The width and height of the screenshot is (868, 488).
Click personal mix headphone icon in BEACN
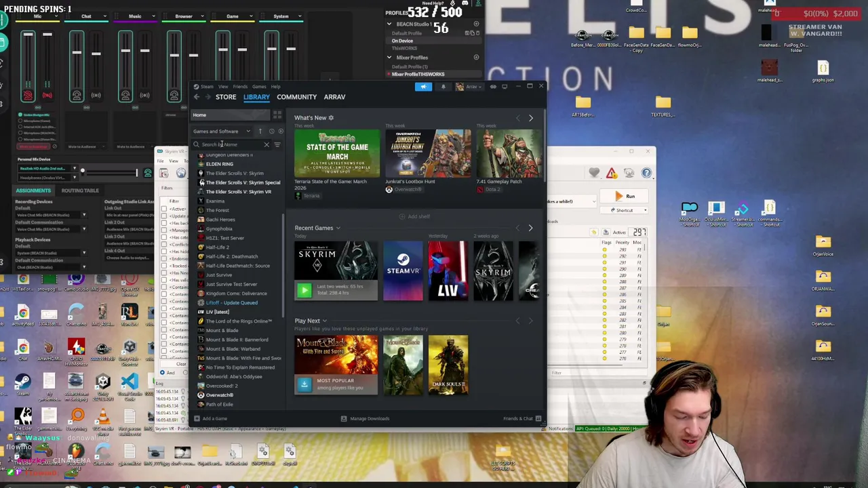point(148,173)
